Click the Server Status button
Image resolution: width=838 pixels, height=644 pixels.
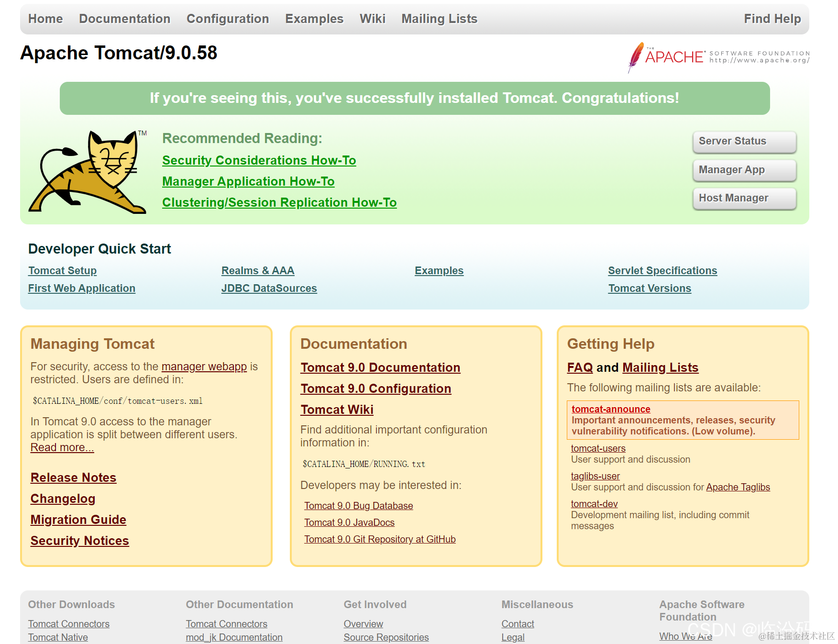744,141
